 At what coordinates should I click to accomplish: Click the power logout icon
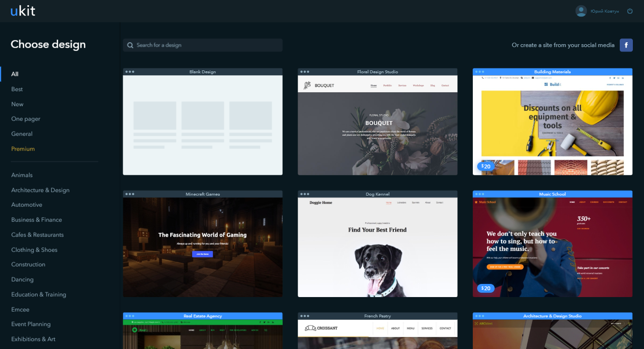pos(630,11)
